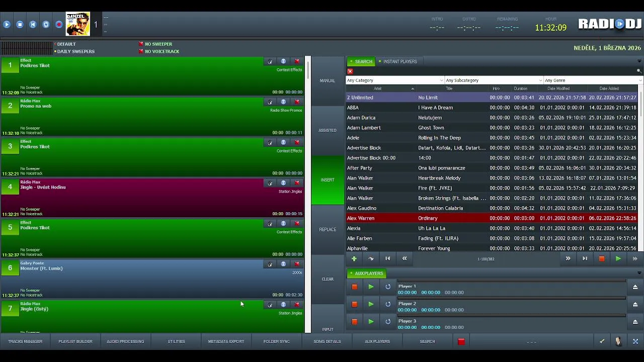Open info for track 7 Jingle (čistý)
644x362 pixels.
[x=283, y=305]
